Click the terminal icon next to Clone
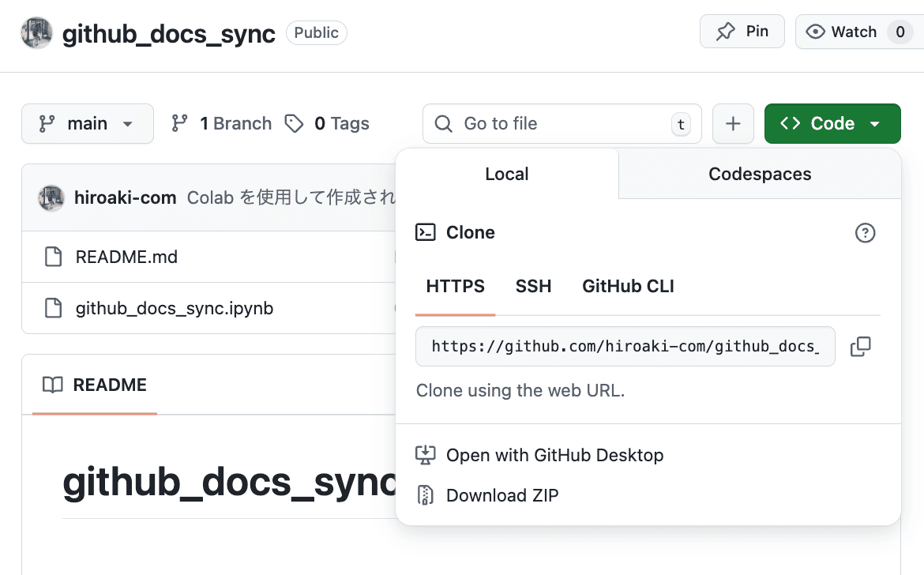Image resolution: width=924 pixels, height=575 pixels. (x=426, y=232)
